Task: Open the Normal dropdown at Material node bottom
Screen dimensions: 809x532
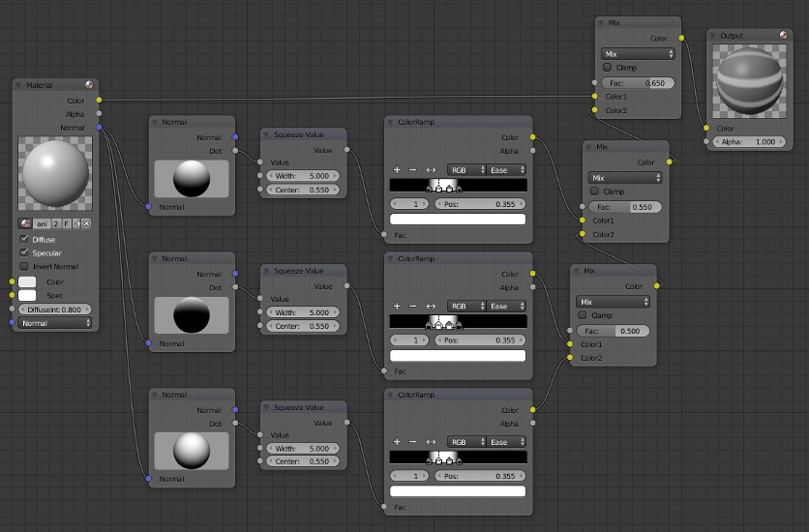Action: pos(54,323)
